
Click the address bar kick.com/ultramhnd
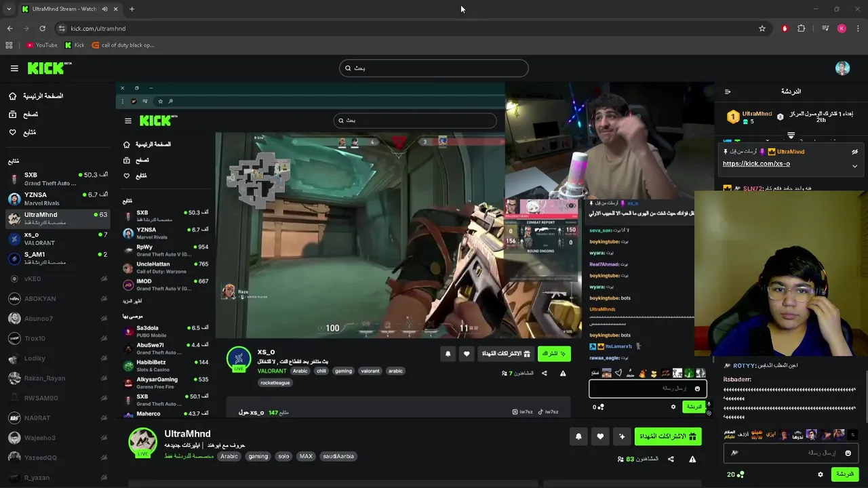tap(98, 28)
